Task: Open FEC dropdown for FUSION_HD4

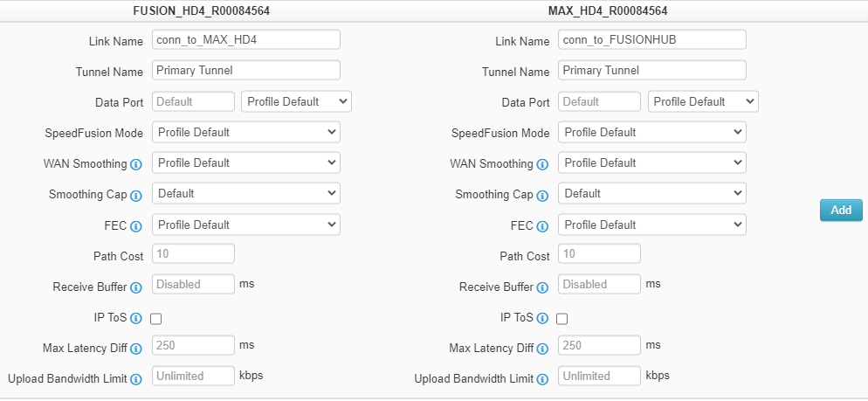Action: pos(245,225)
